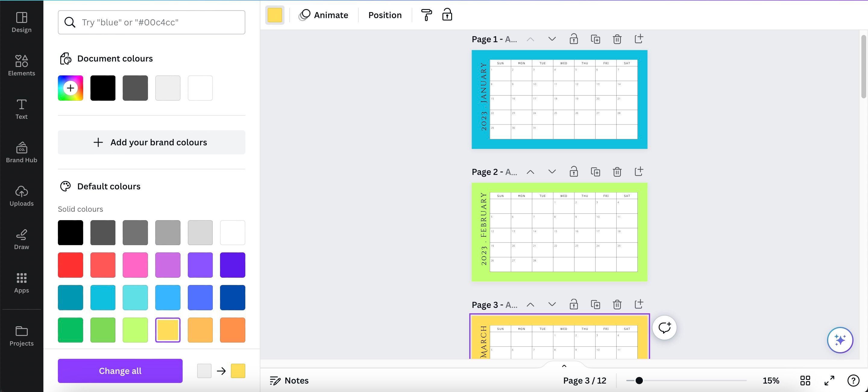Duplicate Page 2 using its copy icon
The height and width of the screenshot is (392, 868).
tap(596, 172)
